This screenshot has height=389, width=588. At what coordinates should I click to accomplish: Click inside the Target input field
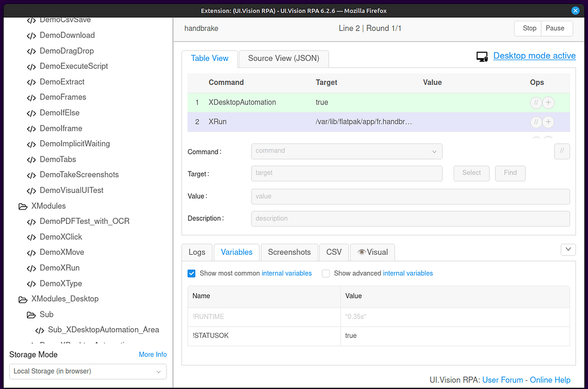click(x=346, y=173)
